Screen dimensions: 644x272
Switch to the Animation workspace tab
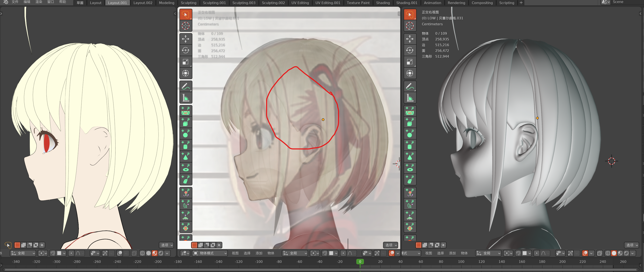pyautogui.click(x=433, y=3)
